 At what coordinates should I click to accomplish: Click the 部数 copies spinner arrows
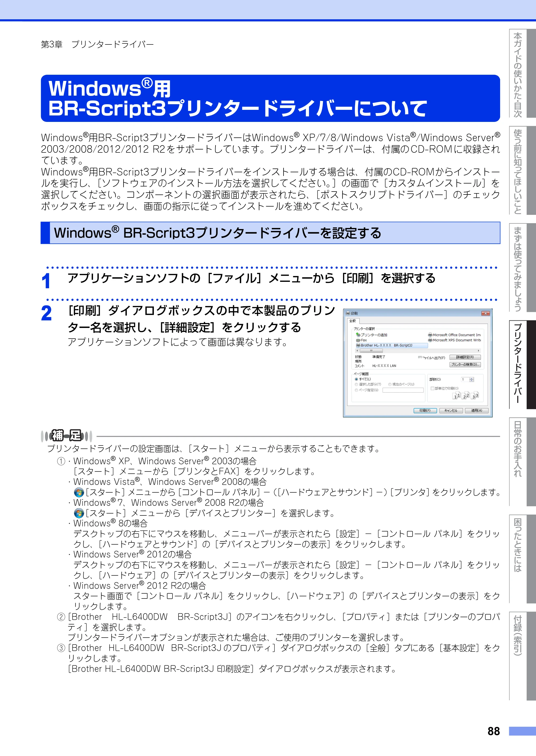472,380
